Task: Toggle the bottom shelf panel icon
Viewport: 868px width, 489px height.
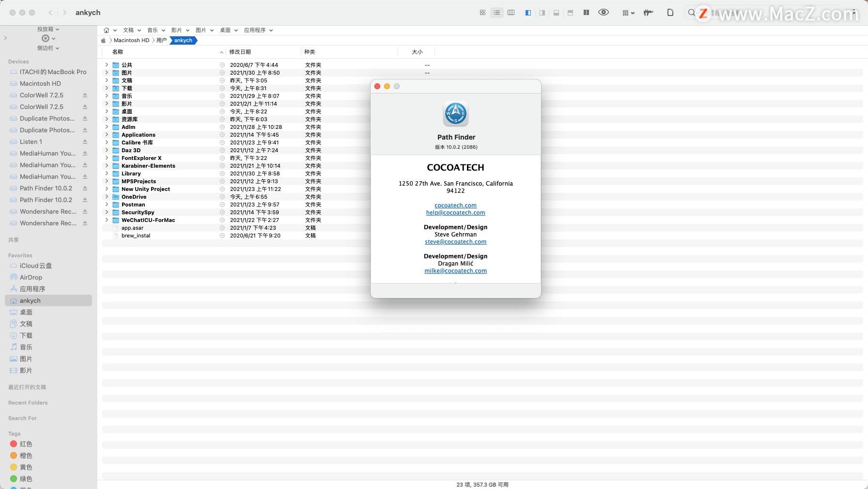Action: click(x=556, y=13)
